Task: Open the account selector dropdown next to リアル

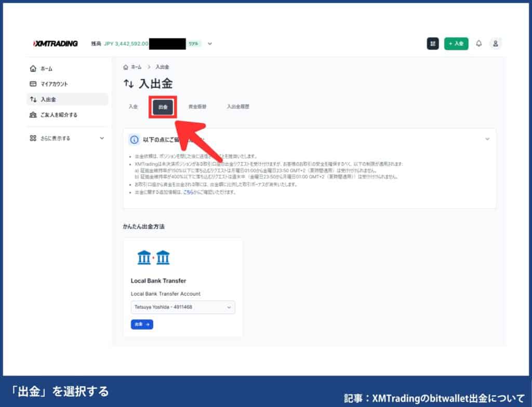Action: (x=209, y=44)
